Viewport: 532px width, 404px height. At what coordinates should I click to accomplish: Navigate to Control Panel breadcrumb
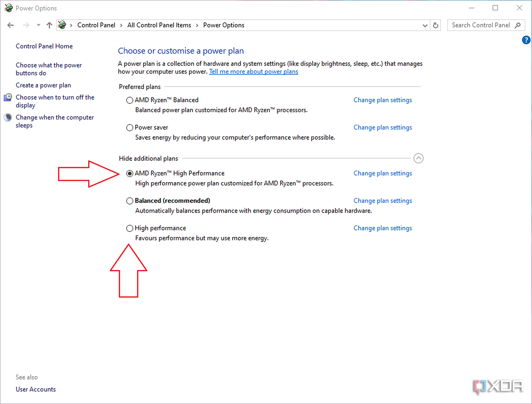click(x=96, y=25)
